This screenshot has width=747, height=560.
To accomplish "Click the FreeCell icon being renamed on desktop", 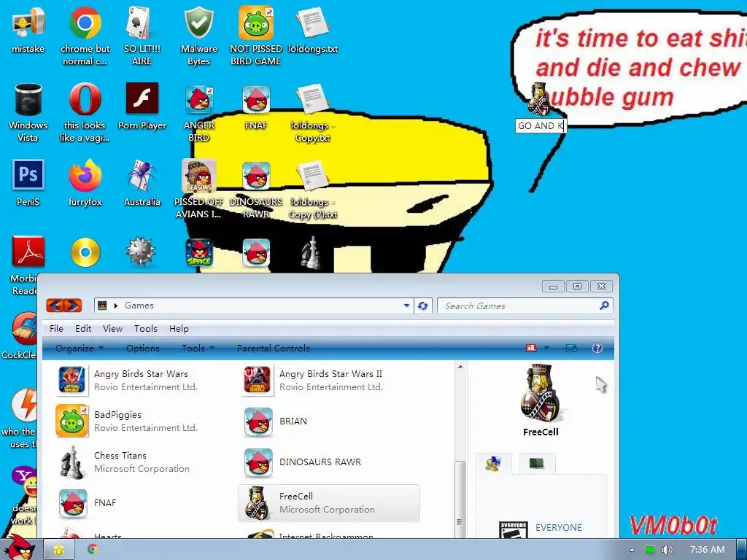I will click(x=539, y=99).
